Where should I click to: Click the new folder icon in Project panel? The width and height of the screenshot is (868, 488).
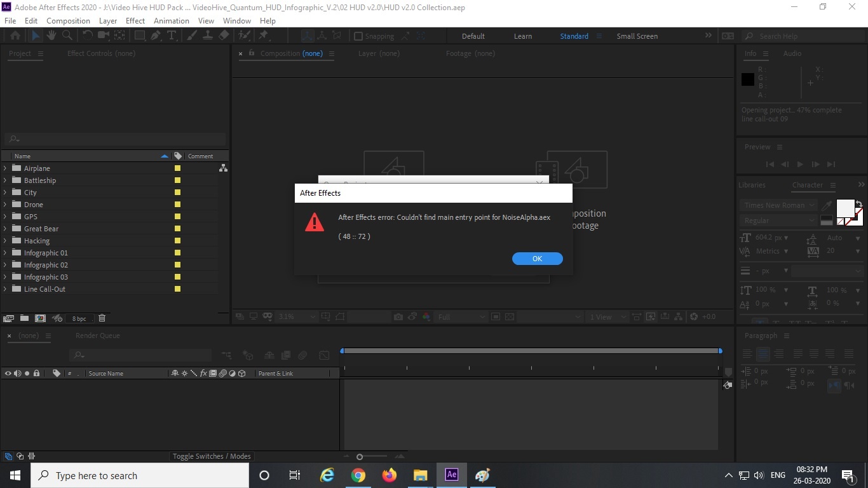pos(24,318)
